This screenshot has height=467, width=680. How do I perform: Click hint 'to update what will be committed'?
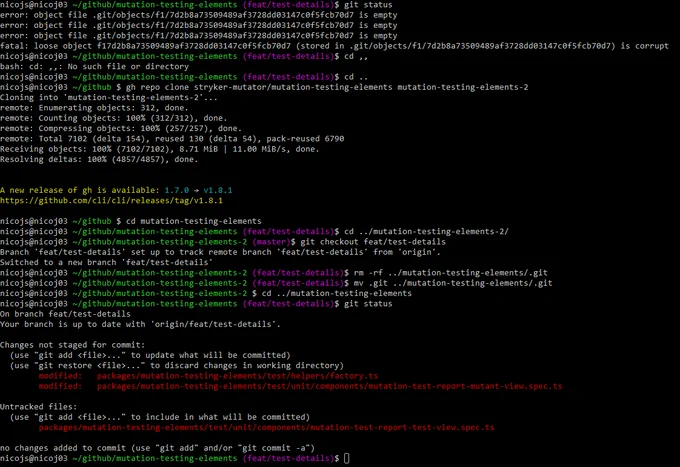click(210, 355)
